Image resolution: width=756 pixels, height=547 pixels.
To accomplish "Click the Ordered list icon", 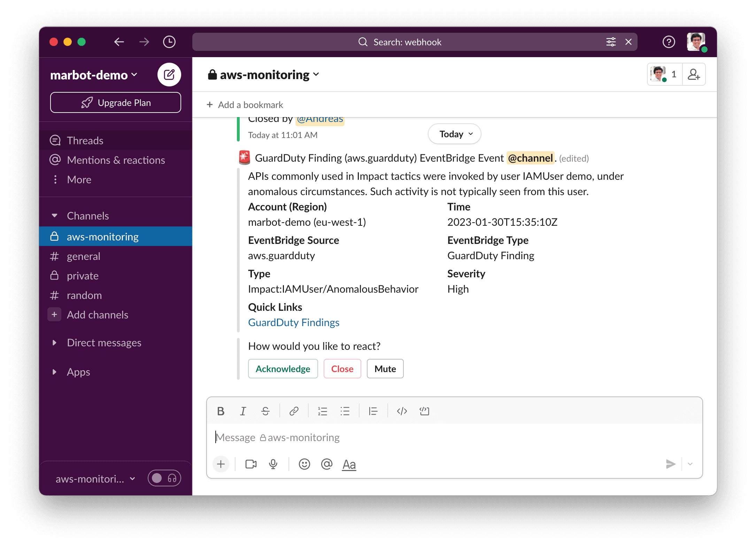I will coord(322,411).
